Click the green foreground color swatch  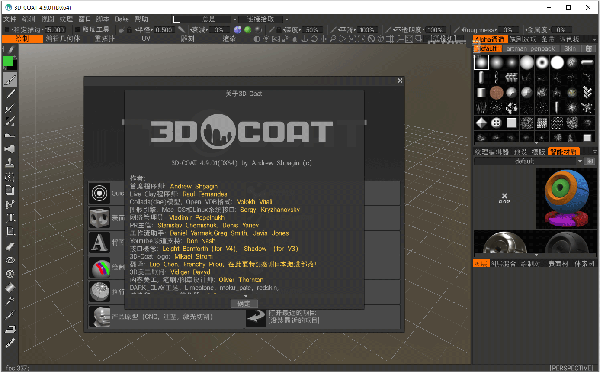click(x=8, y=61)
